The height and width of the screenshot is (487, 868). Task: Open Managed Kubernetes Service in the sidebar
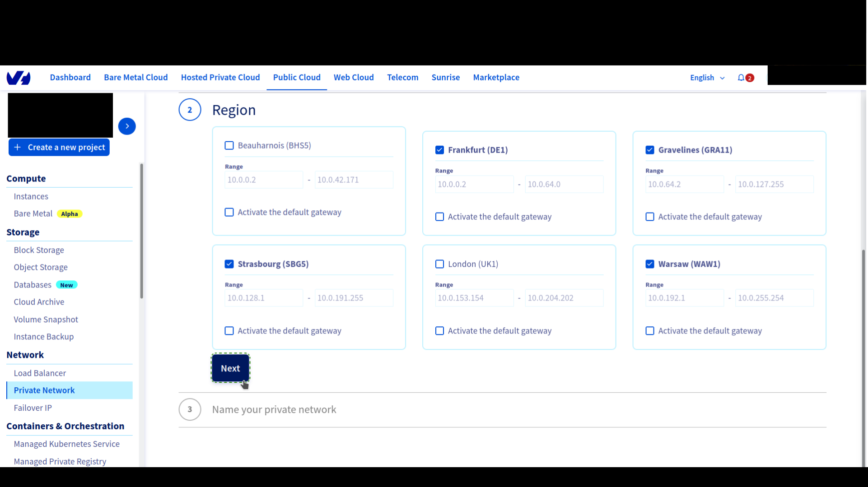tap(66, 444)
